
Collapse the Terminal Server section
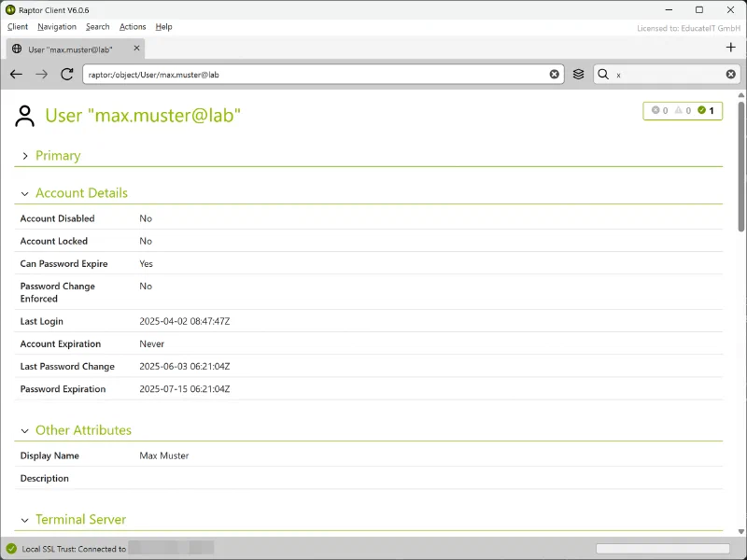tap(25, 520)
